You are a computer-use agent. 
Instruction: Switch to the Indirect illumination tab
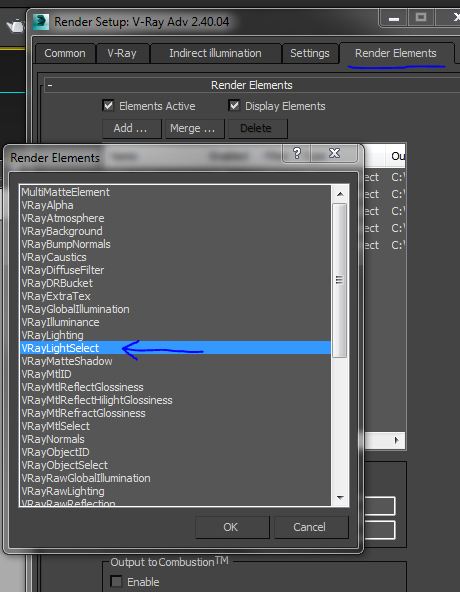click(x=215, y=53)
